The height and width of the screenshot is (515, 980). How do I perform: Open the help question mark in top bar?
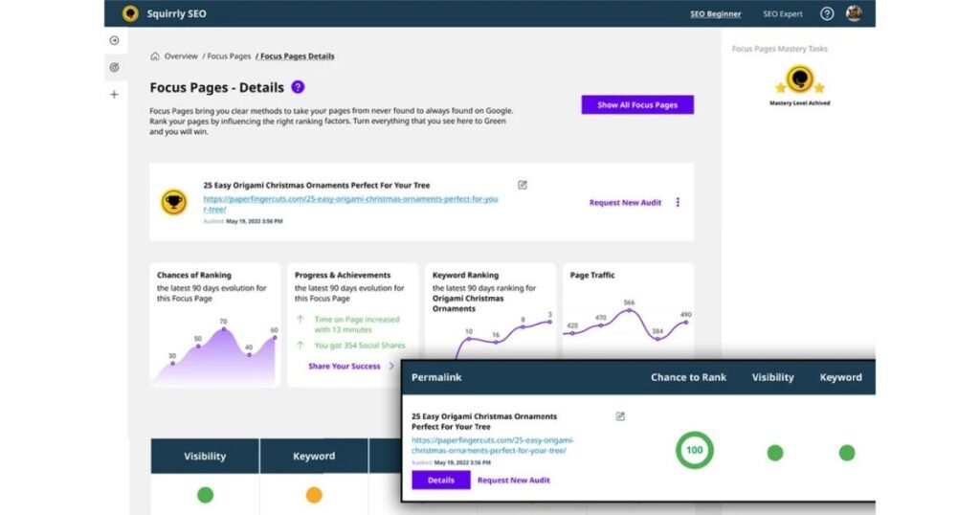tap(827, 13)
